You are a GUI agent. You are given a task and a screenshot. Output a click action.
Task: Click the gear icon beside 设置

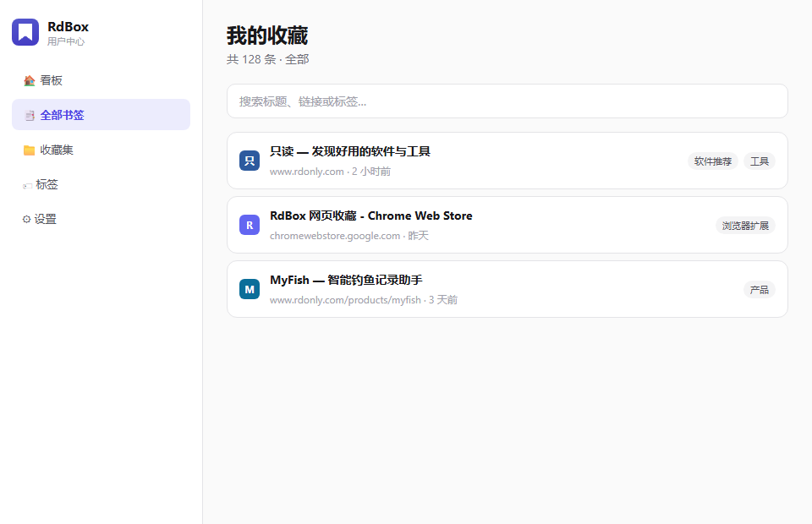(x=26, y=220)
